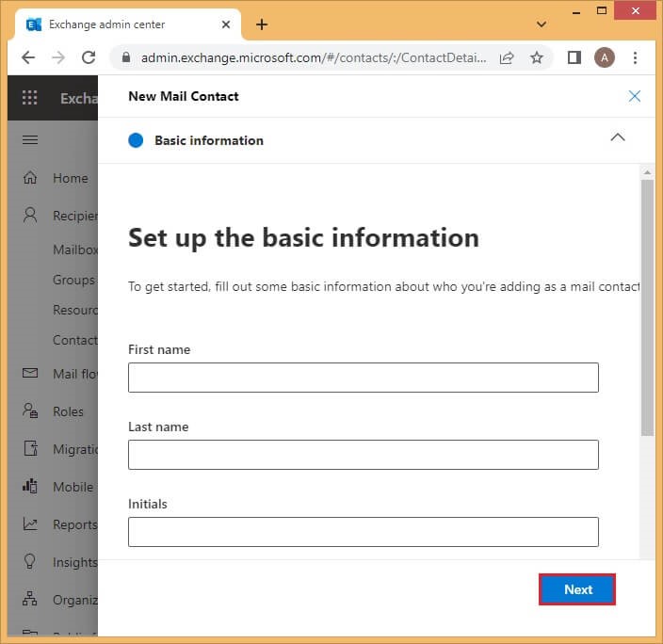Maximize the browser window
Viewport: 663px width, 644px height.
602,10
